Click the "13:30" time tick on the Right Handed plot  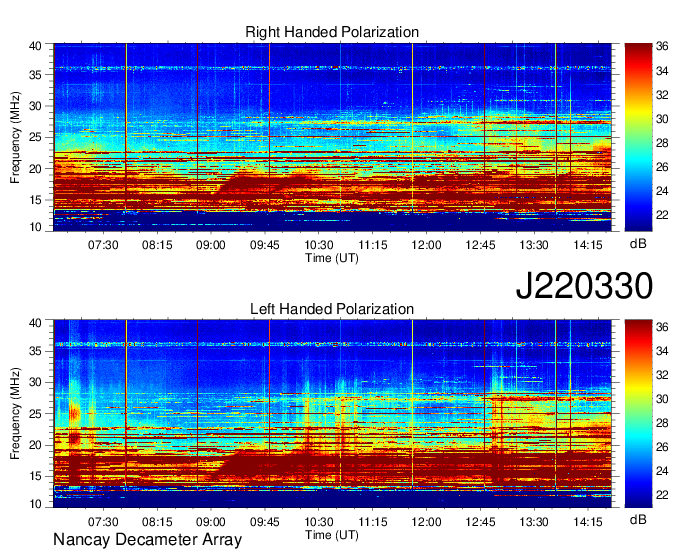534,245
